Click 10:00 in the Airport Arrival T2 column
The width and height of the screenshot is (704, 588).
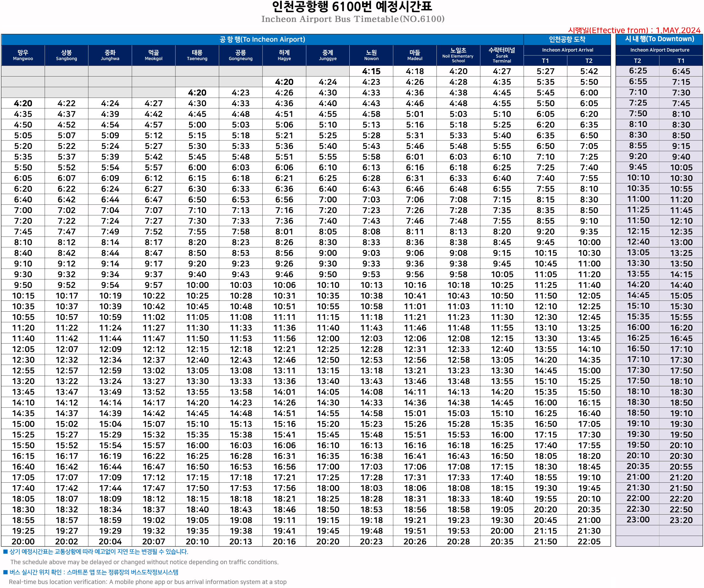pyautogui.click(x=589, y=242)
